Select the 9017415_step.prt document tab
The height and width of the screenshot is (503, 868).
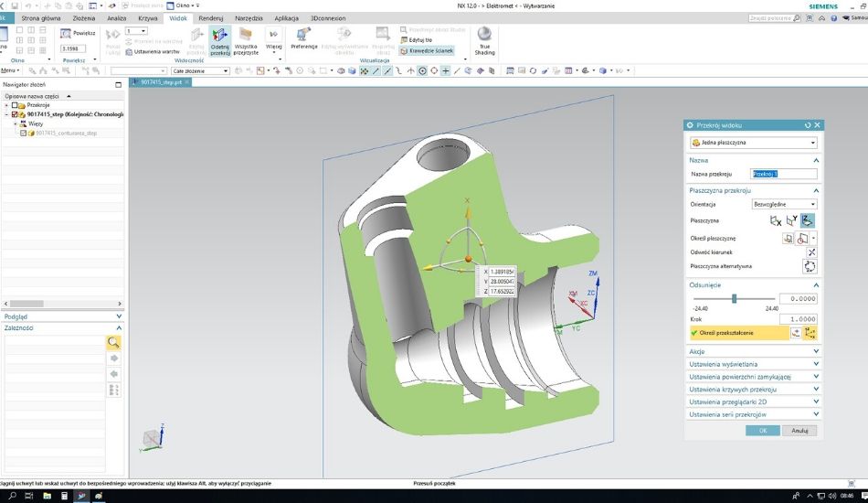pos(161,82)
